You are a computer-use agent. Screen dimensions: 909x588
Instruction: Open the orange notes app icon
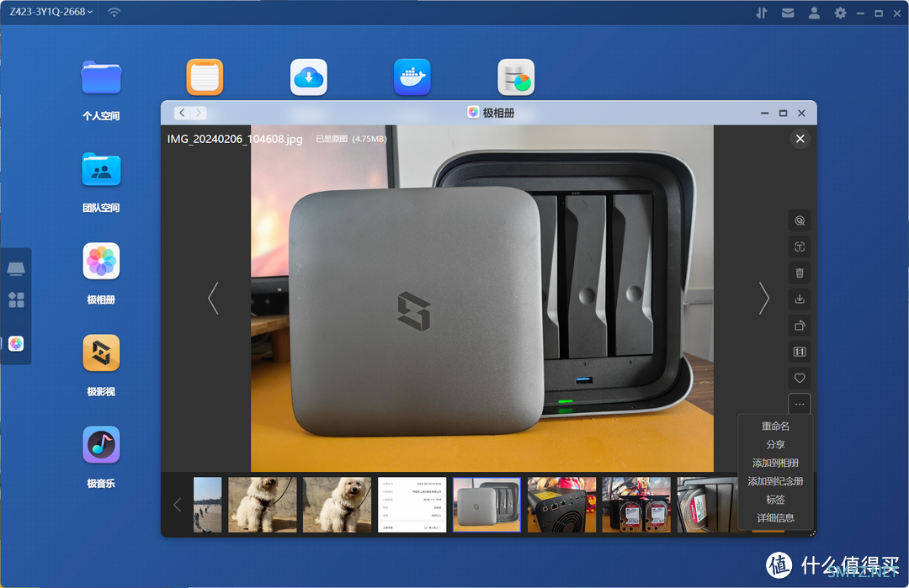pyautogui.click(x=205, y=77)
